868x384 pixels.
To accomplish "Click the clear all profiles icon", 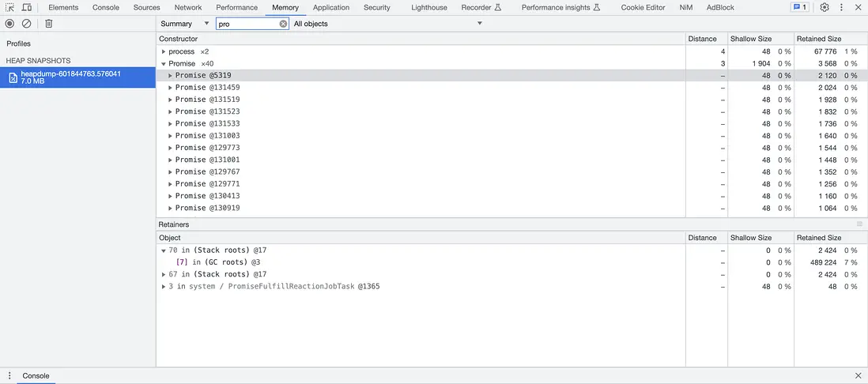I will pos(26,23).
